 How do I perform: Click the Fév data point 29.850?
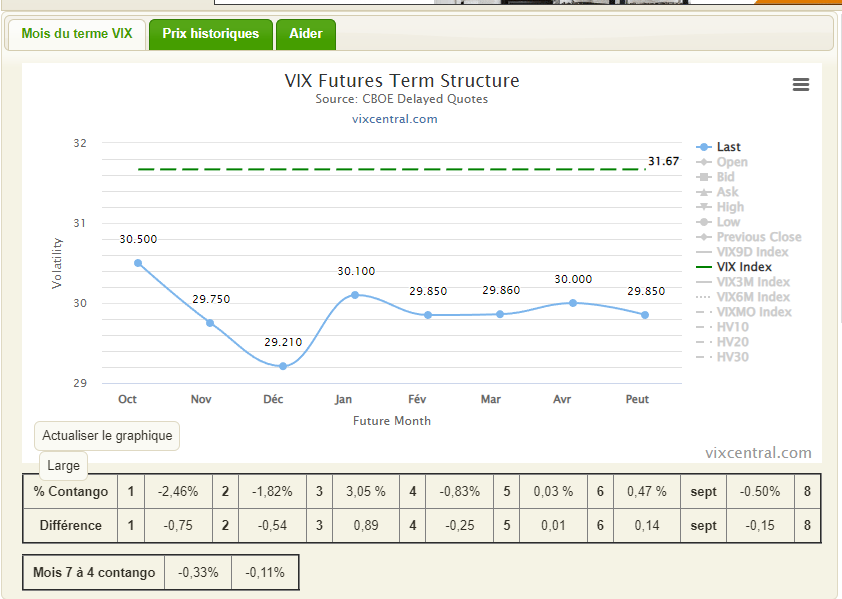coord(427,315)
